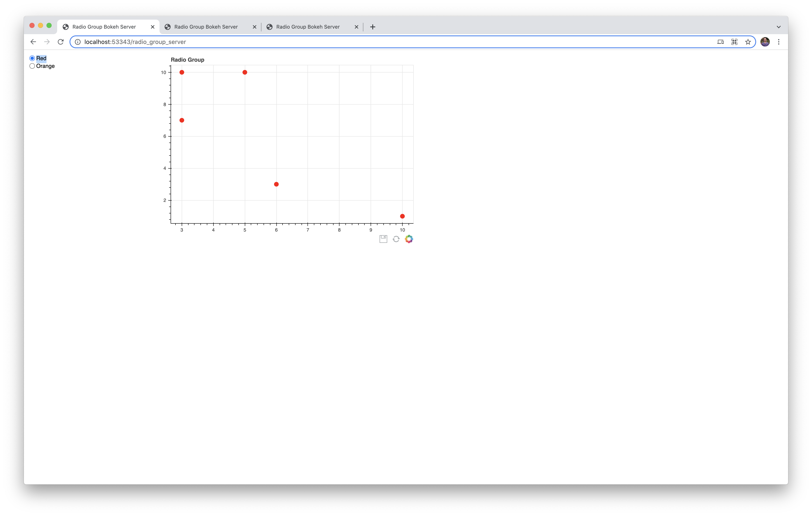Select the Orange radio button

click(x=32, y=66)
